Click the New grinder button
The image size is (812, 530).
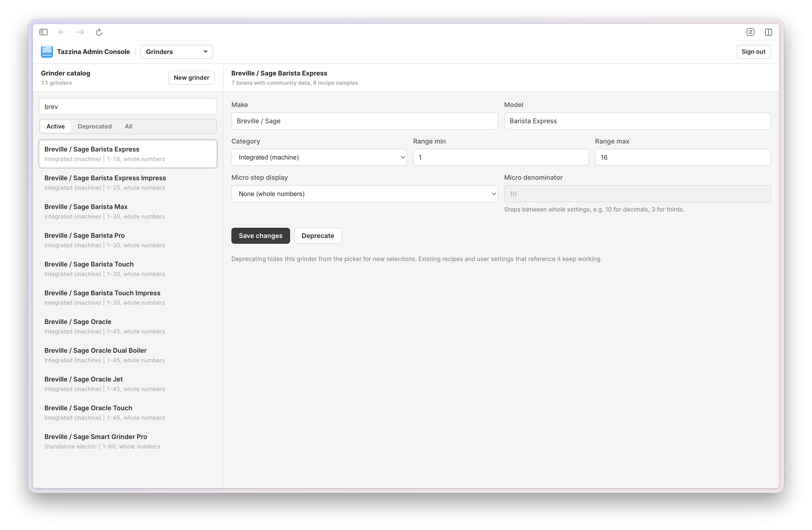pyautogui.click(x=191, y=77)
